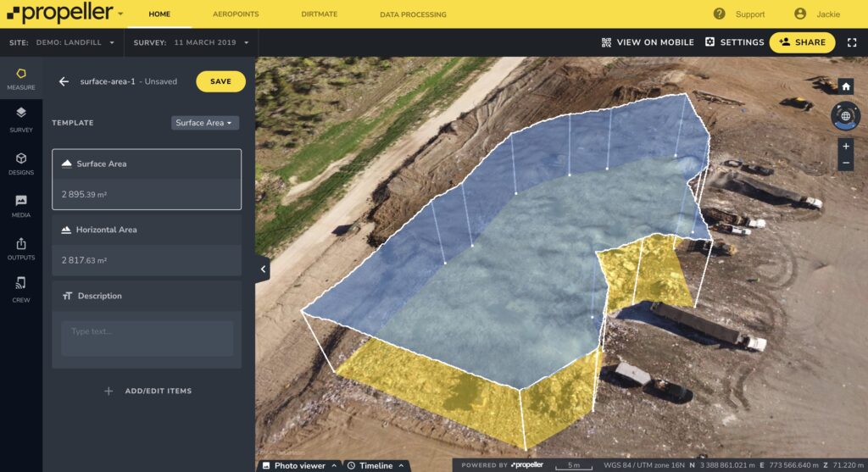
Task: Click the Template label
Action: 73,123
